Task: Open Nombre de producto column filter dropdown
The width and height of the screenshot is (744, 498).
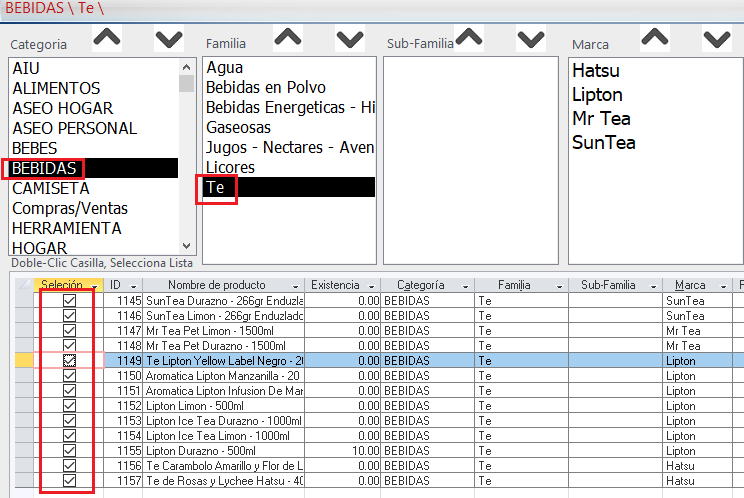Action: 296,286
